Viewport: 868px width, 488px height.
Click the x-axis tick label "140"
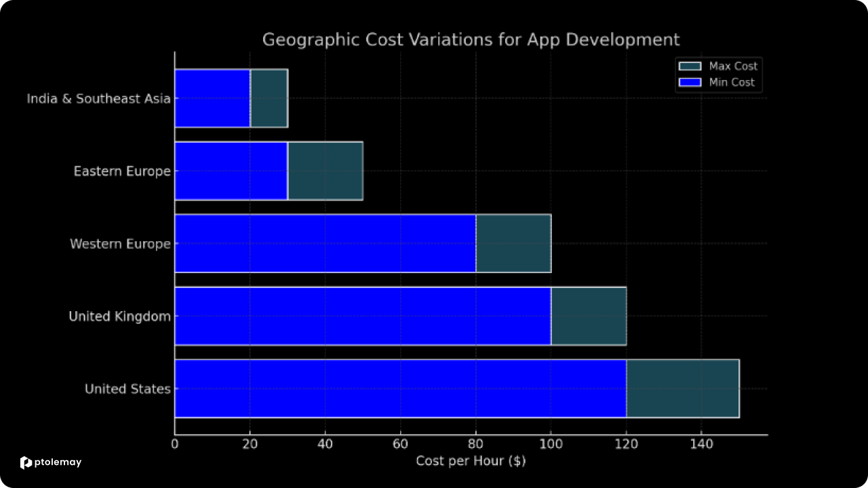coord(702,445)
